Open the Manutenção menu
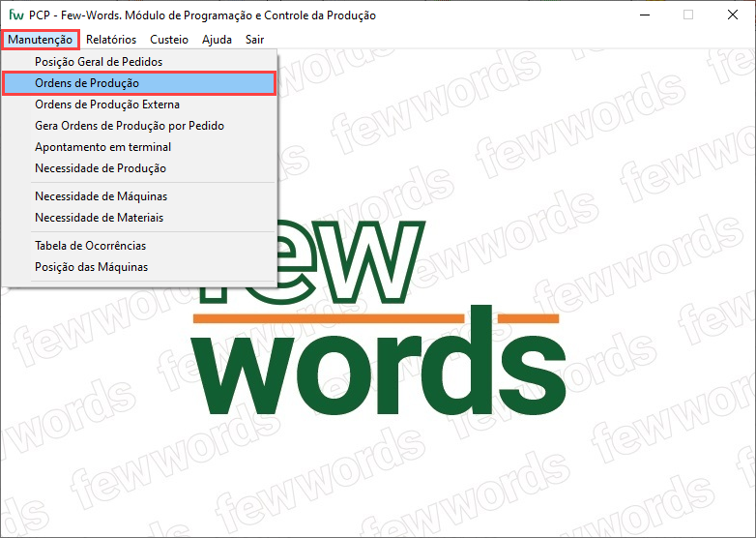Image resolution: width=756 pixels, height=538 pixels. 40,40
